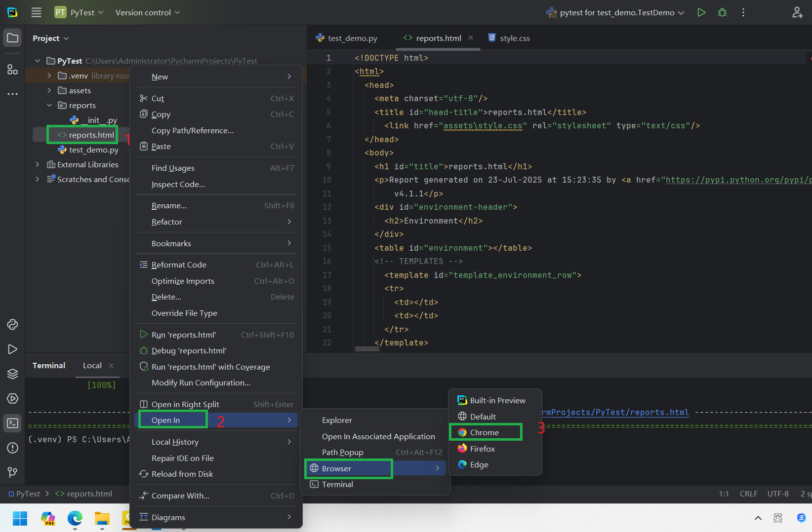
Task: Choose Compare With... menu entry
Action: click(x=216, y=495)
